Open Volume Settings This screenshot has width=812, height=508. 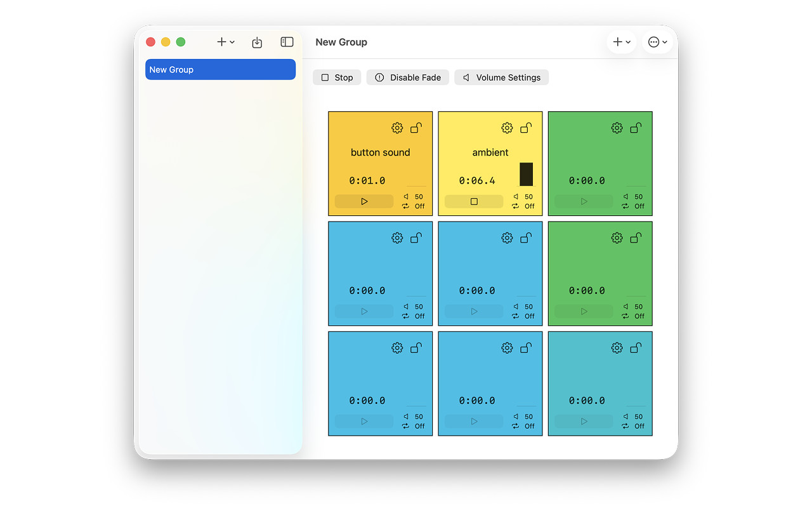(x=501, y=77)
